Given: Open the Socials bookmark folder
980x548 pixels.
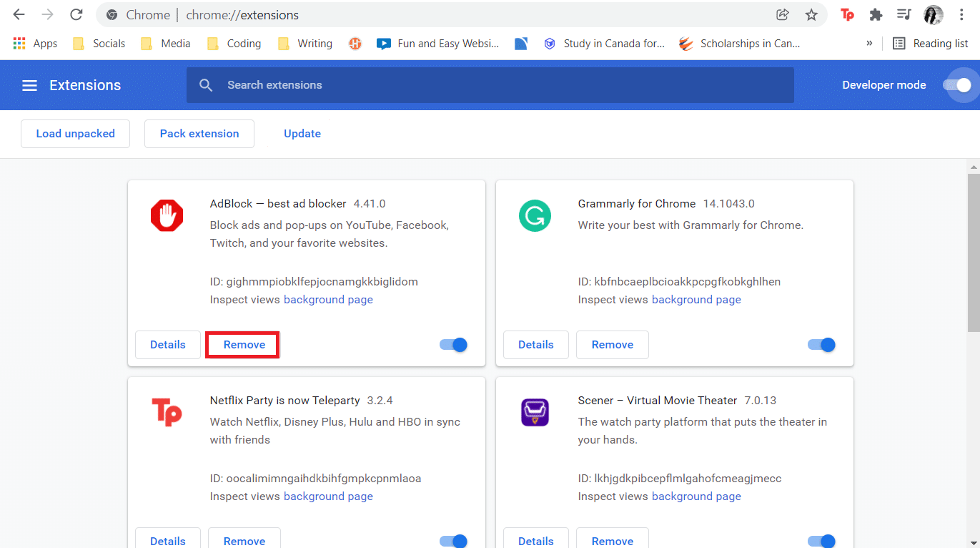Looking at the screenshot, I should 99,44.
